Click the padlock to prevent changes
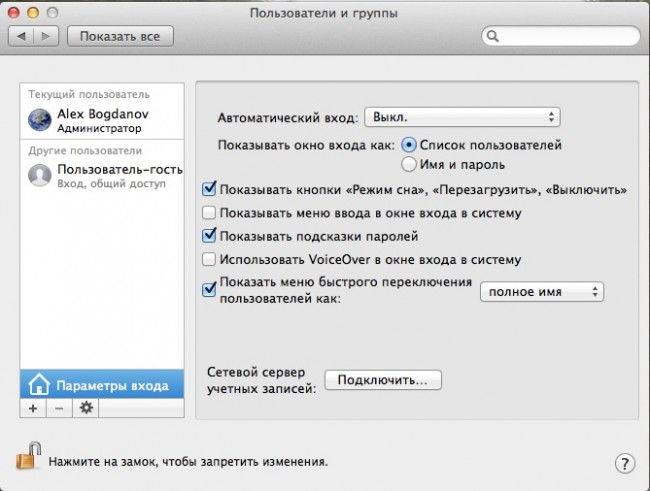Image resolution: width=650 pixels, height=491 pixels. pos(29,456)
